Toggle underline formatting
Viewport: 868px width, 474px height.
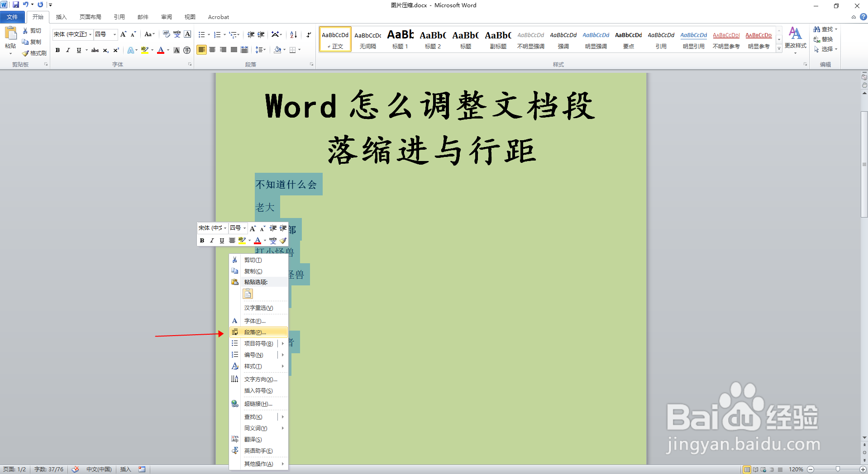79,50
